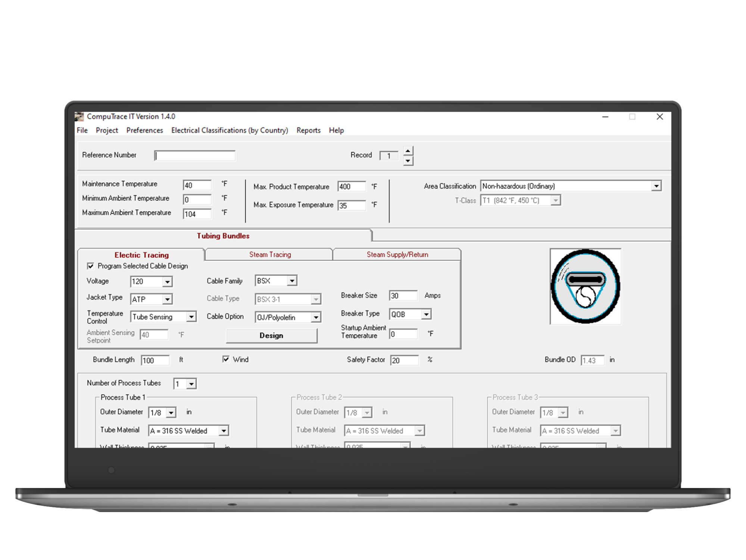Click the tubing bundle cross-section diagram
The image size is (746, 560).
coord(585,286)
